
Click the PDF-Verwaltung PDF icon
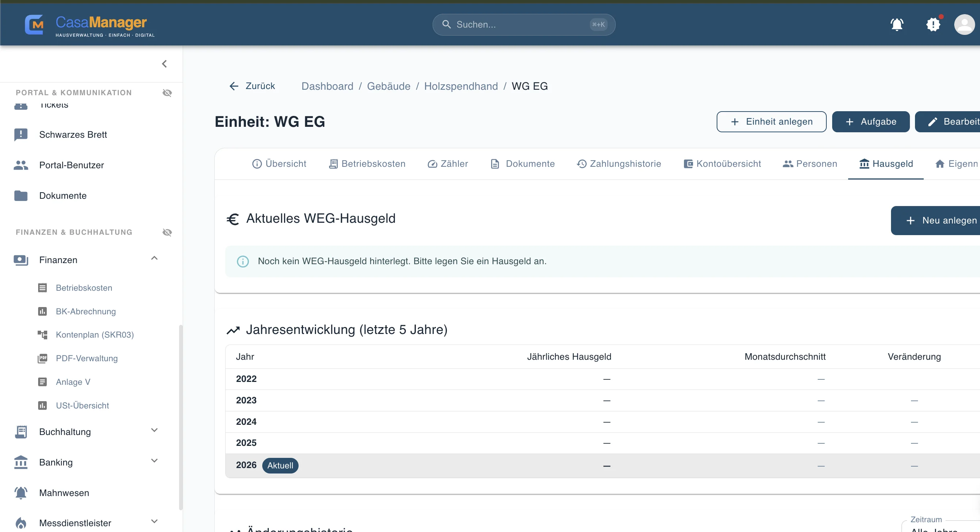[42, 358]
